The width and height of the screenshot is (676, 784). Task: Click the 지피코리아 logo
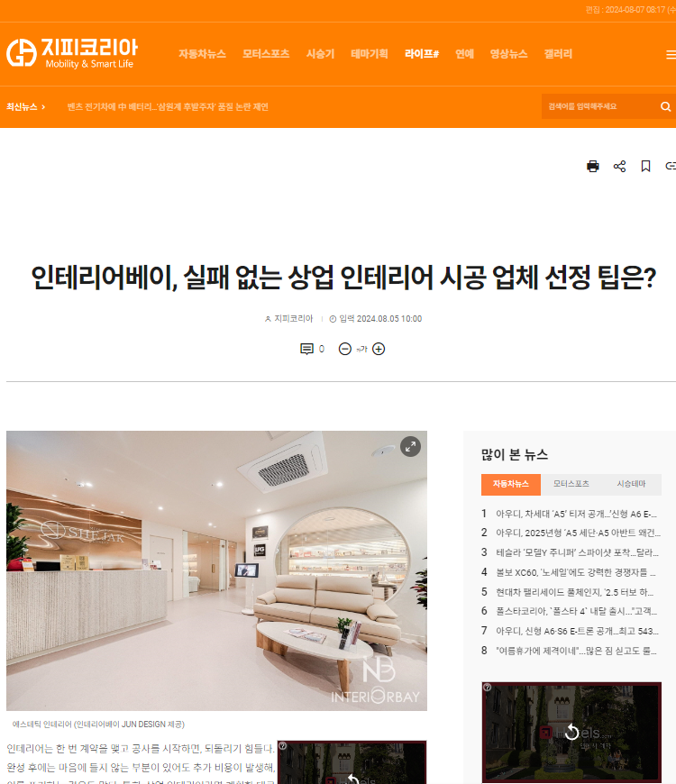point(72,53)
